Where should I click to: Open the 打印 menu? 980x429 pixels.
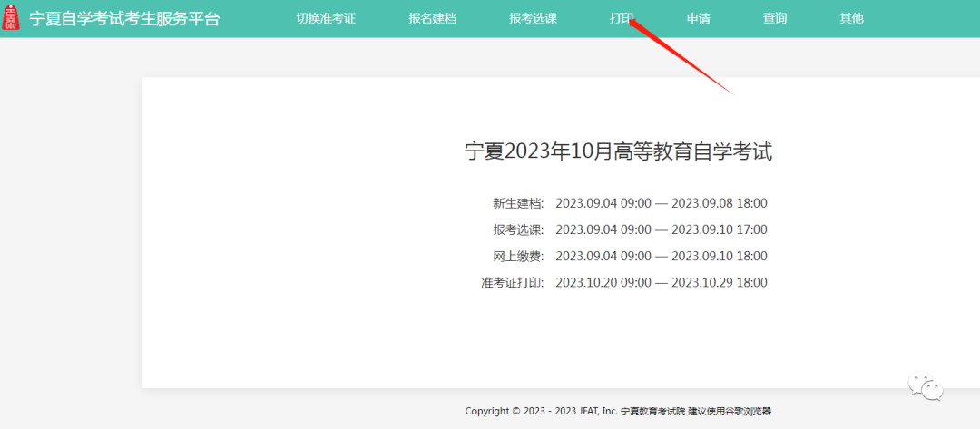click(622, 19)
